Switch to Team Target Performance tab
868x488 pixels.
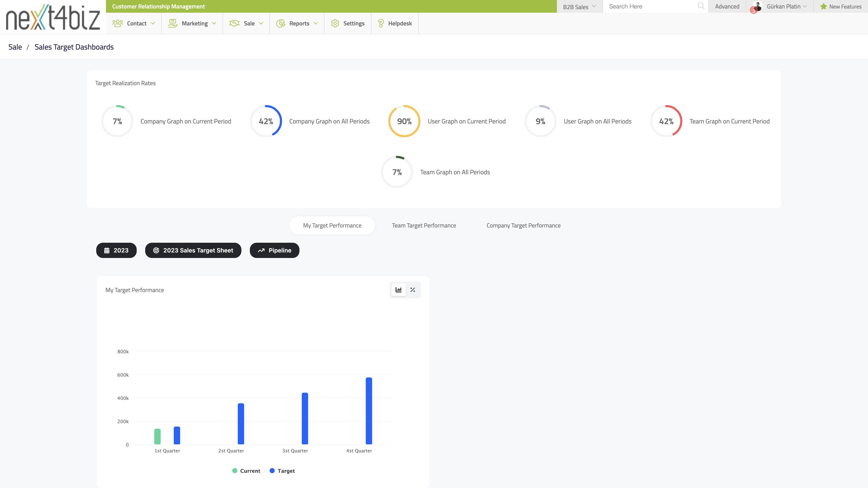coord(424,225)
